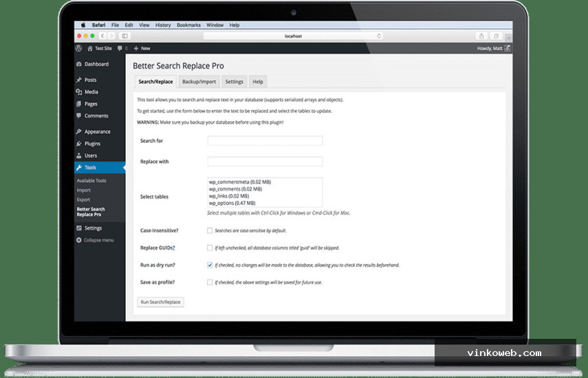Image resolution: width=588 pixels, height=378 pixels.
Task: Add a new Safari tab
Action: 508,38
